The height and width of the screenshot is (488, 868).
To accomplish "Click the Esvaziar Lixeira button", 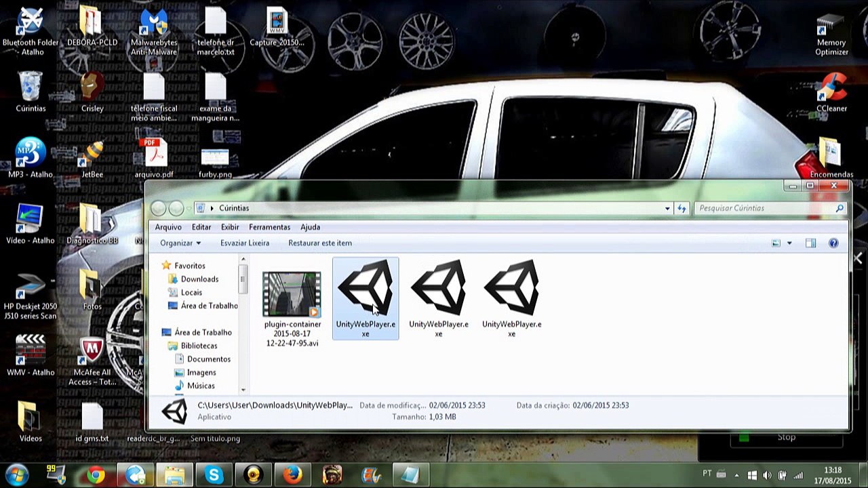I will click(245, 243).
